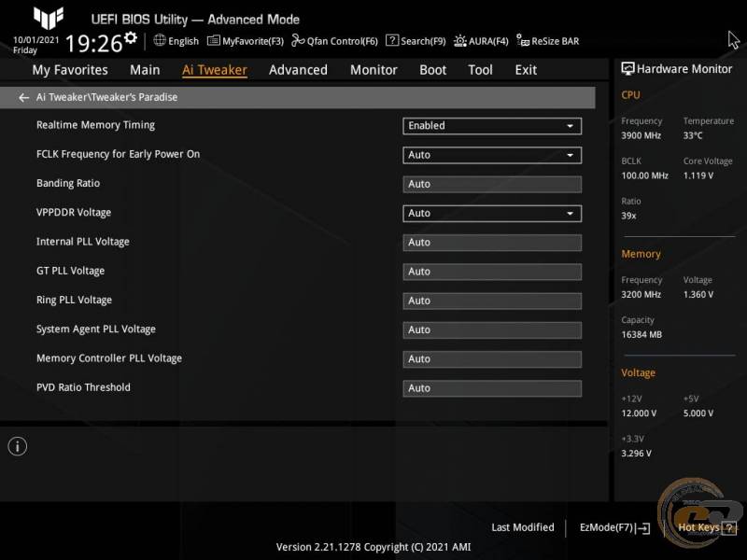This screenshot has width=747, height=560.
Task: Open Realtime Memory Timing dropdown
Action: pyautogui.click(x=492, y=126)
